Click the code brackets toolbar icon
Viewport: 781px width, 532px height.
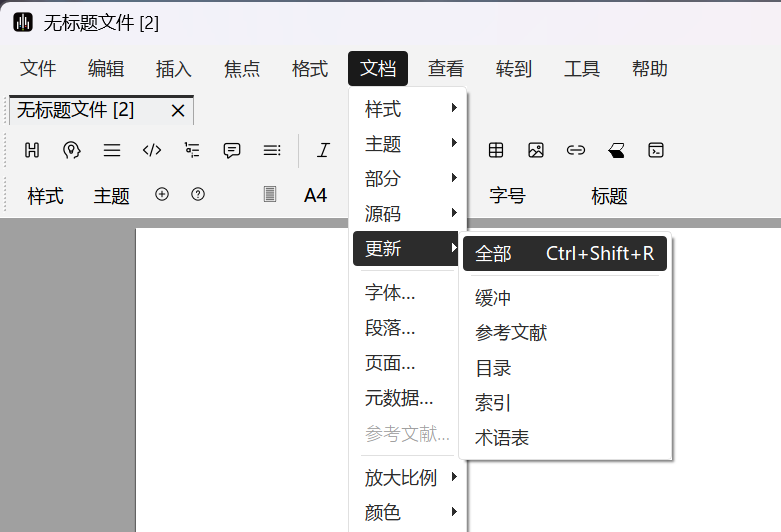pos(152,150)
